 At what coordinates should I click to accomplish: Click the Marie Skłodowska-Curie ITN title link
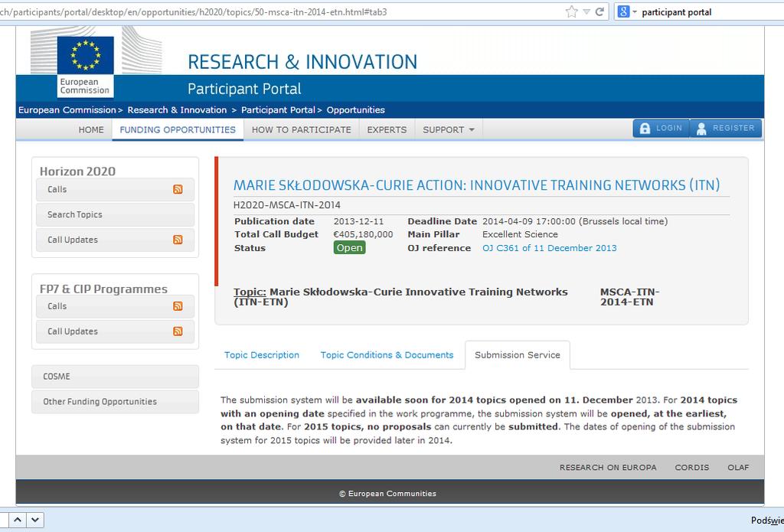pyautogui.click(x=476, y=185)
